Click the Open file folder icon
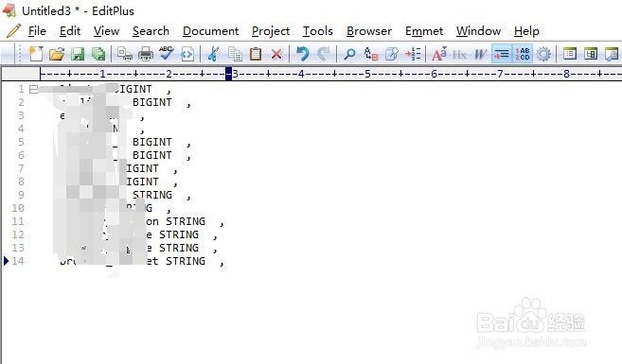 pos(57,54)
